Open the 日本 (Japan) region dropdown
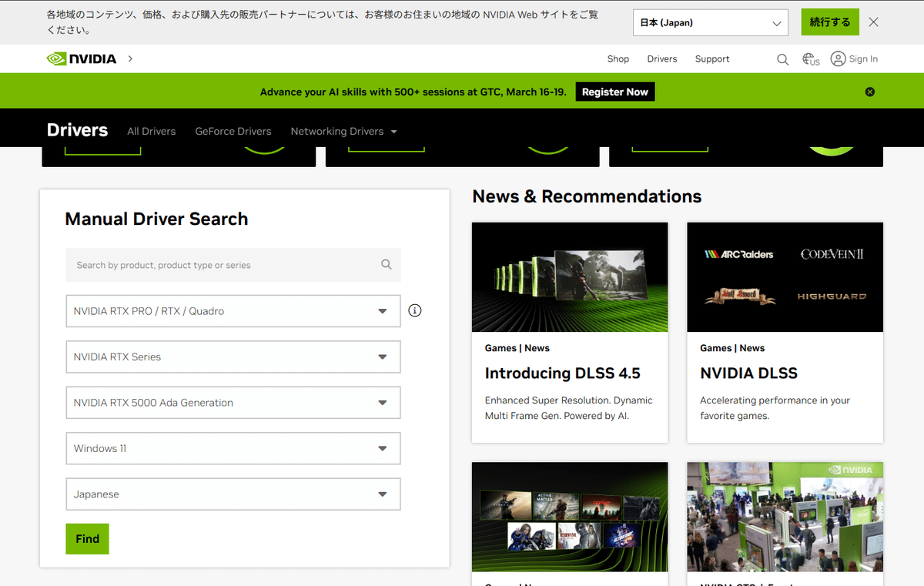The width and height of the screenshot is (924, 586). click(x=710, y=22)
